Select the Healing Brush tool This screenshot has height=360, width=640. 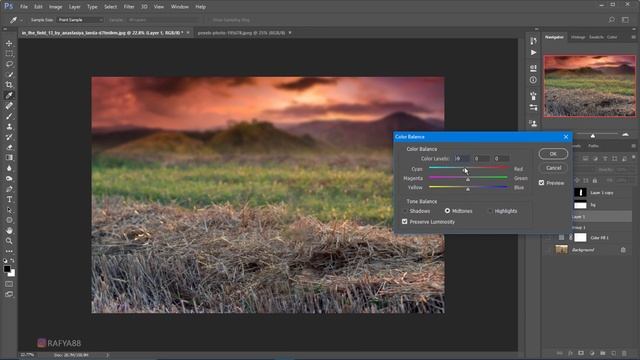coord(9,106)
